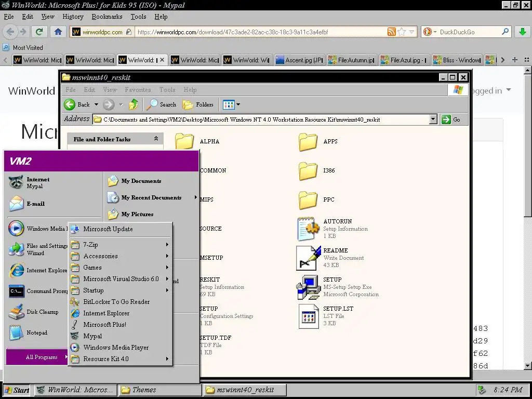Open Command Prompt from Start menu
The width and height of the screenshot is (532, 399).
(38, 291)
